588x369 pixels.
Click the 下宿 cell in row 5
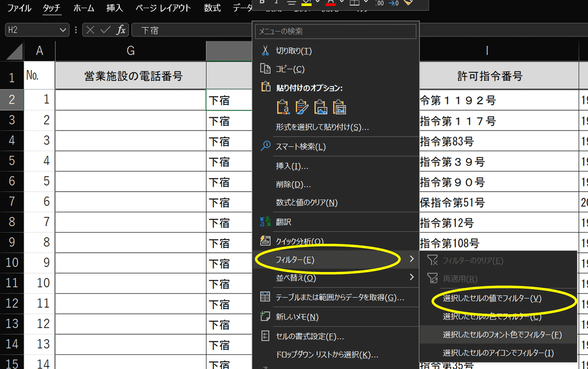229,161
